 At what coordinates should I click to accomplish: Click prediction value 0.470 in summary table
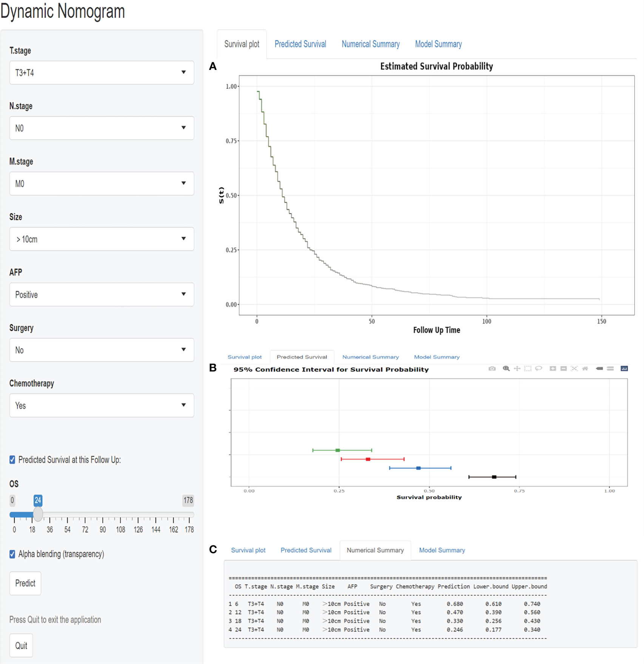pyautogui.click(x=455, y=612)
